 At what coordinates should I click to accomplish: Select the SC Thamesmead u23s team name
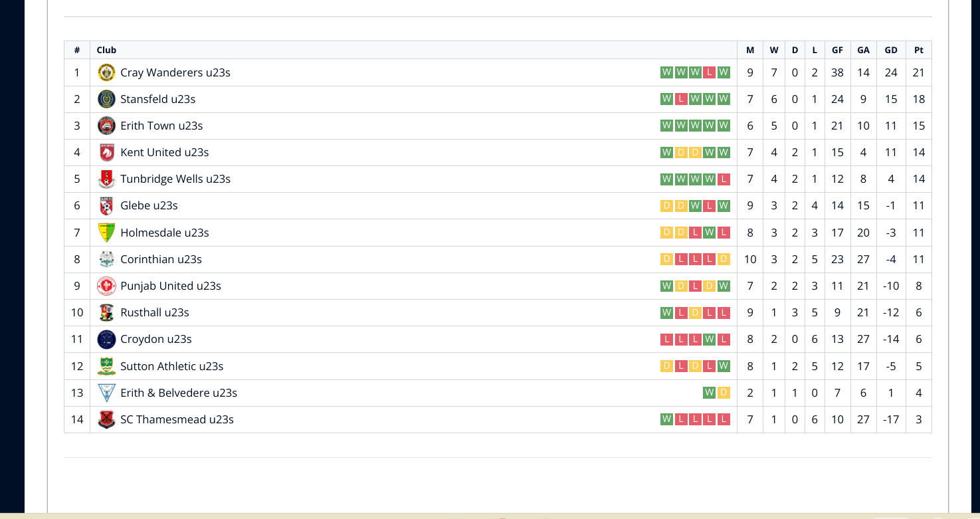click(x=177, y=419)
